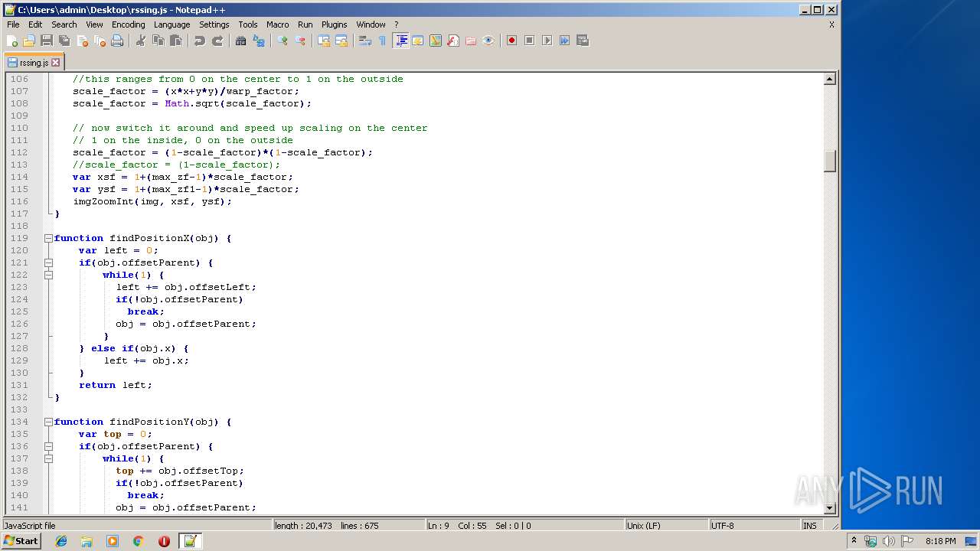Open the File menu

[x=13, y=24]
